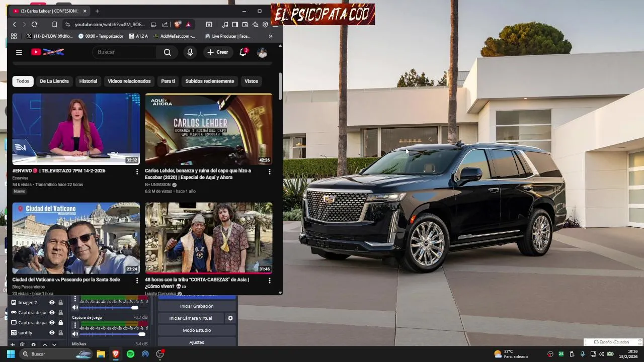The image size is (644, 362).
Task: Toggle visibility of Captura de juego source
Action: pyautogui.click(x=52, y=313)
